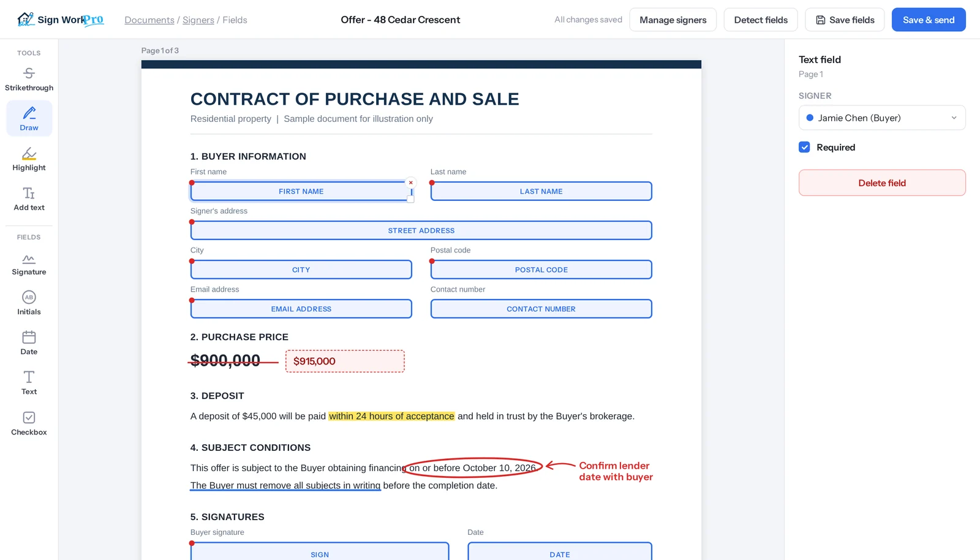Select the CITY field
Image resolution: width=980 pixels, height=560 pixels.
[301, 270]
